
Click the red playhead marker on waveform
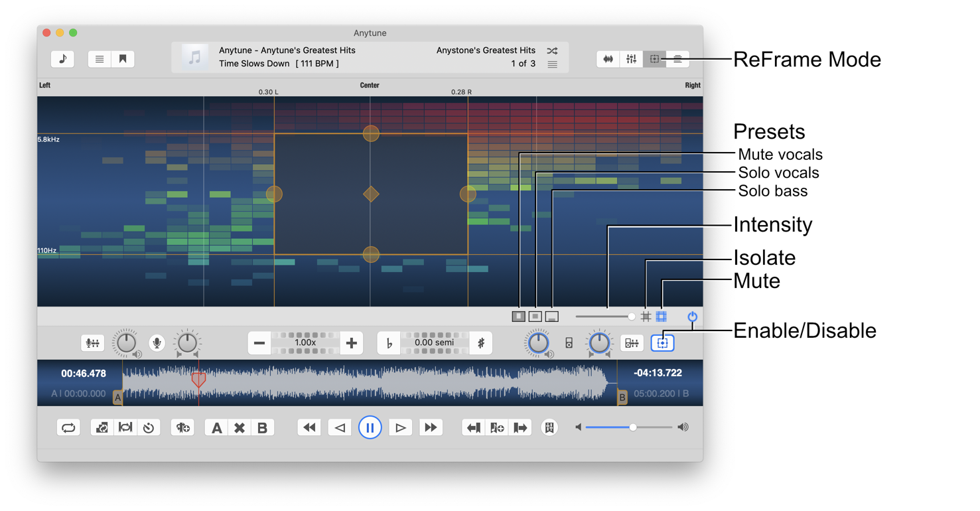198,380
